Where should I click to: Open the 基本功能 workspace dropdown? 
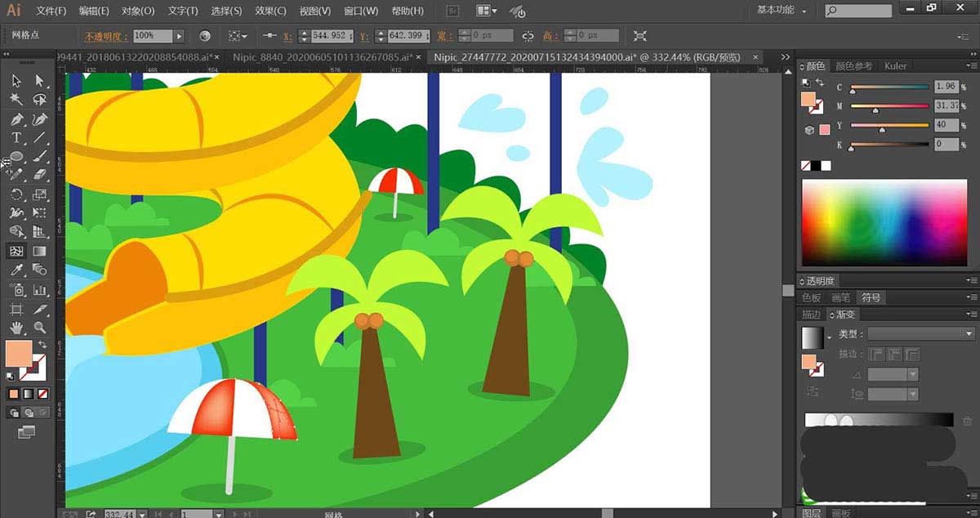(x=781, y=11)
